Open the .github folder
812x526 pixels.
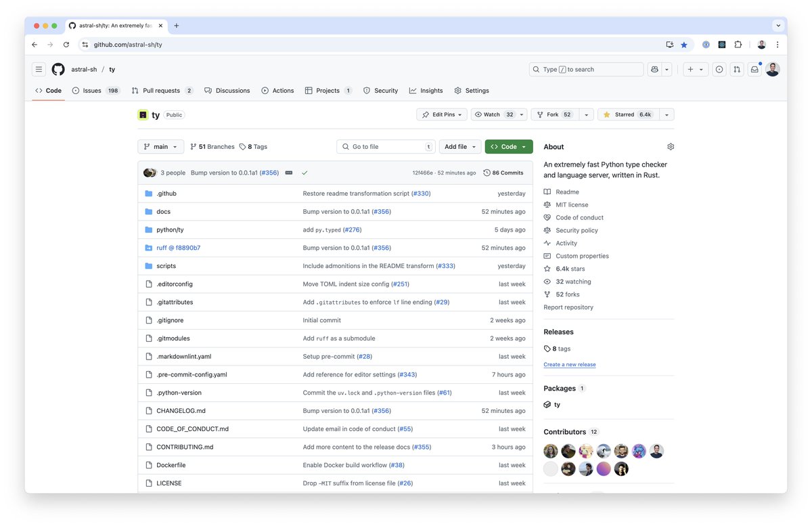[166, 194]
